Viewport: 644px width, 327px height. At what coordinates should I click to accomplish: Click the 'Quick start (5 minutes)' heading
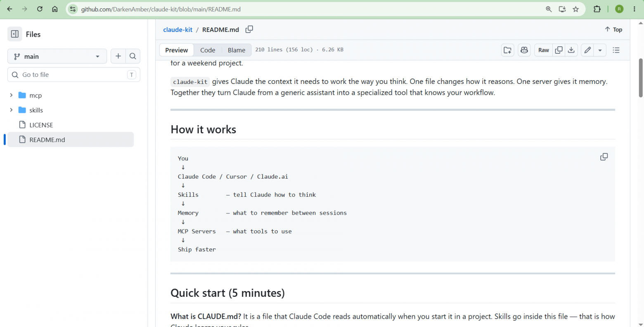[227, 293]
